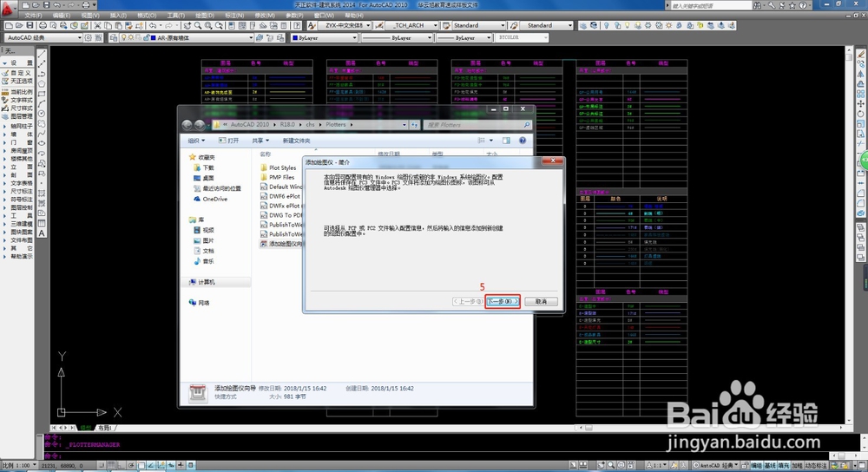The width and height of the screenshot is (868, 472).
Task: Select the Table draw tool
Action: (42, 223)
